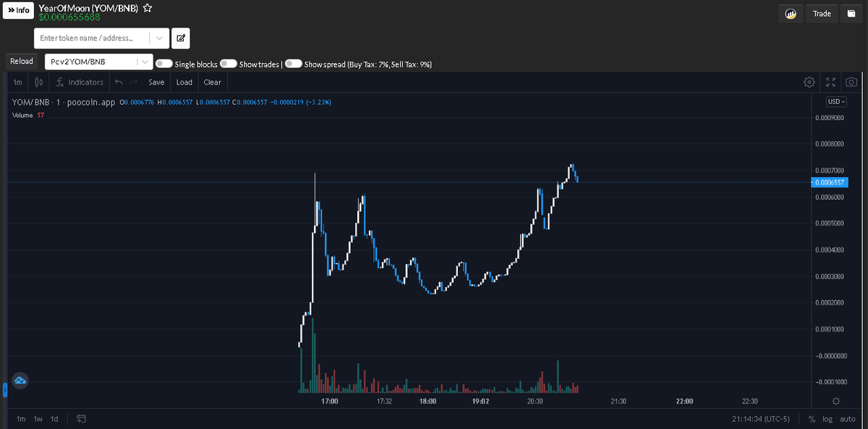
Task: Open the time axis settings gear
Action: click(836, 401)
